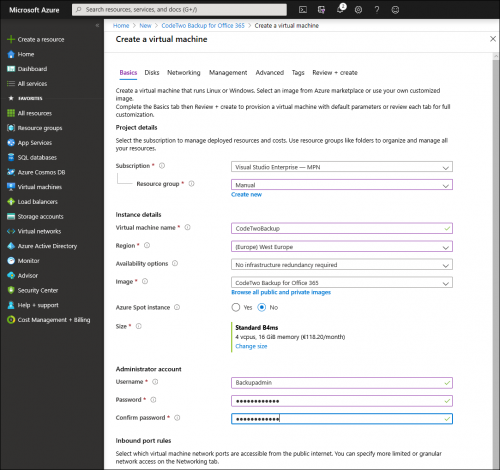Click the Favorites star in sidebar
Image resolution: width=500 pixels, height=470 pixels.
point(11,98)
